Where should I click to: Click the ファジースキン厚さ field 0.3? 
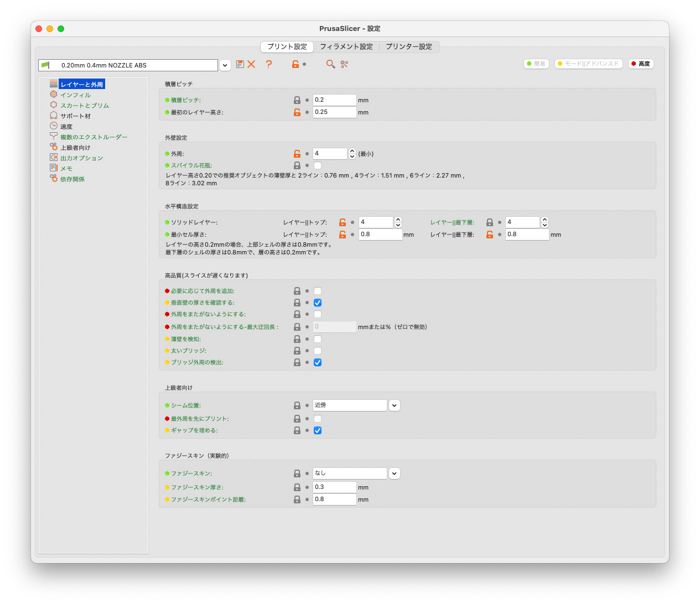click(x=335, y=487)
